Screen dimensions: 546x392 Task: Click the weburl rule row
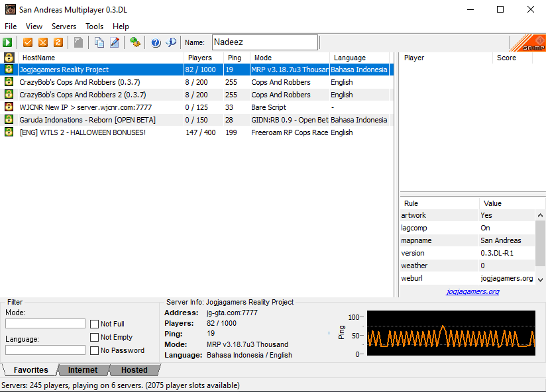tap(467, 278)
